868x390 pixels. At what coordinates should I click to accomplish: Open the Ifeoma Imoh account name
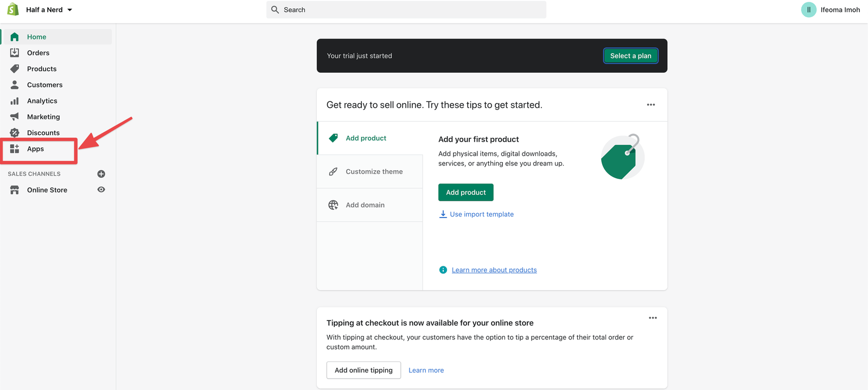coord(840,10)
